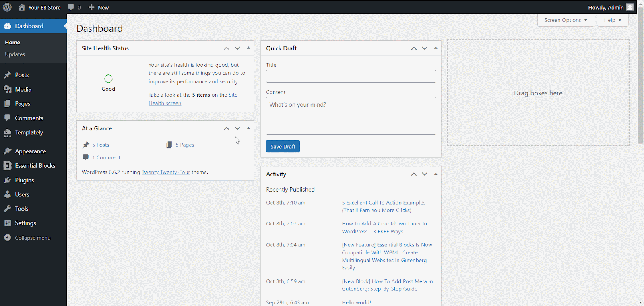Click the Comments icon in sidebar
Viewport: 644px width, 306px height.
coord(8,118)
